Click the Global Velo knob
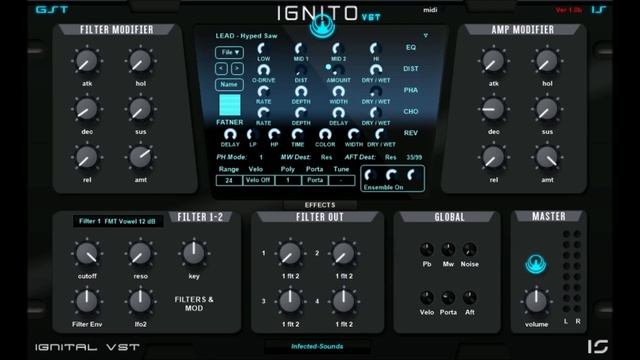The width and height of the screenshot is (640, 360). [427, 298]
